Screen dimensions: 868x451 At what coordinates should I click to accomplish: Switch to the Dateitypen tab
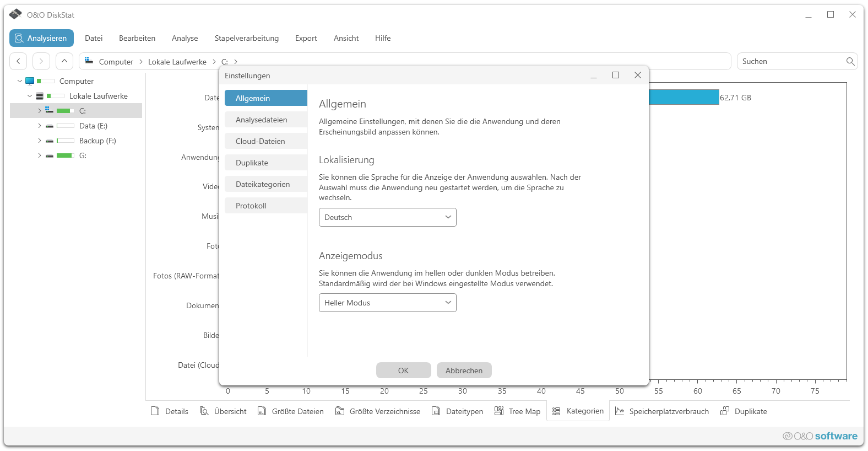[x=458, y=411]
